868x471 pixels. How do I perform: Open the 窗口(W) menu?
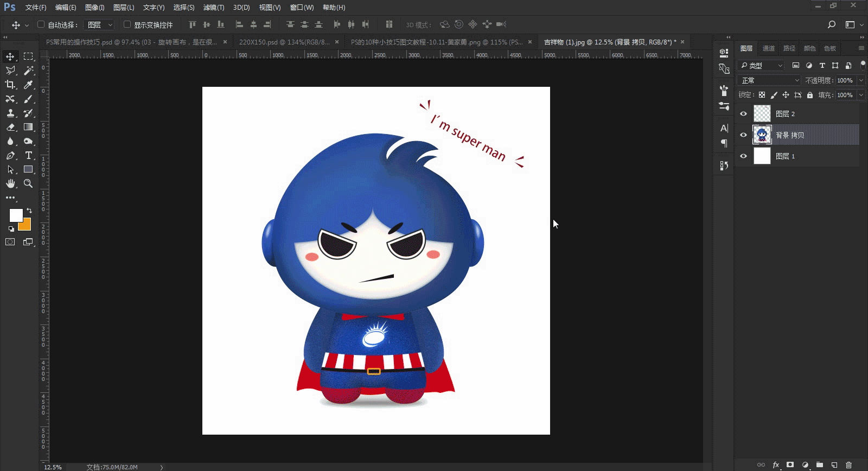click(302, 8)
